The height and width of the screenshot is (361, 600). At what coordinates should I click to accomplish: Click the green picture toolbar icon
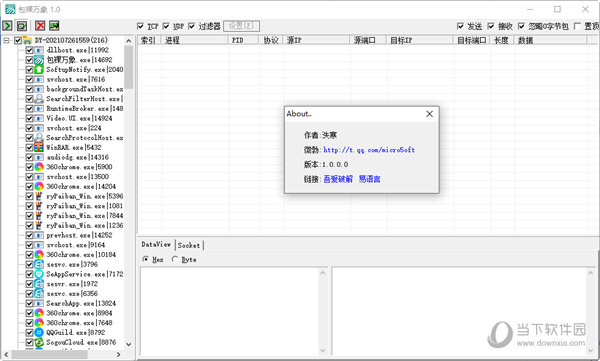54,26
